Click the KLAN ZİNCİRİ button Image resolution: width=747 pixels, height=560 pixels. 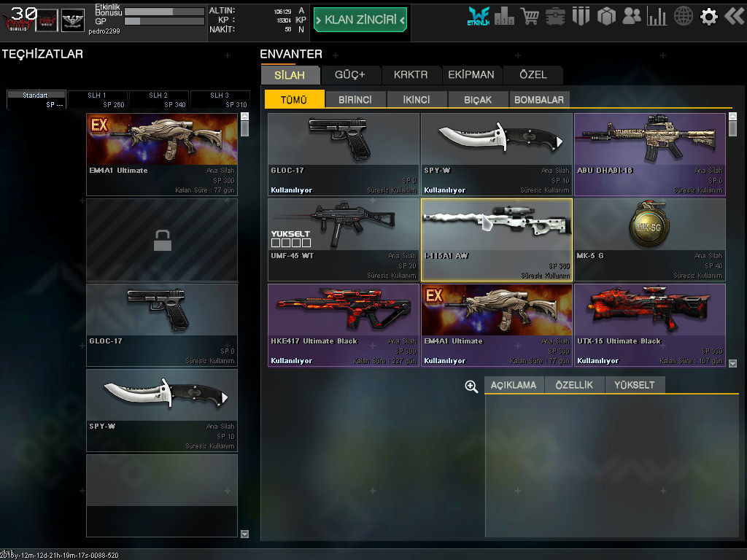360,20
